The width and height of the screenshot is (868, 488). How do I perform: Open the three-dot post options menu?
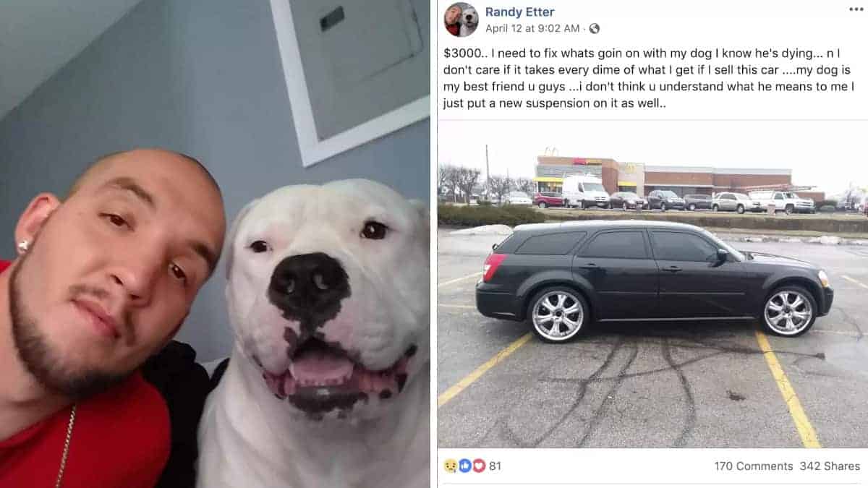point(856,9)
